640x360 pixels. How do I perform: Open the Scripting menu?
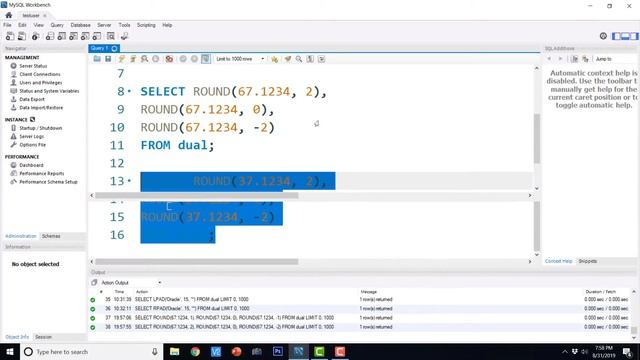click(x=146, y=25)
